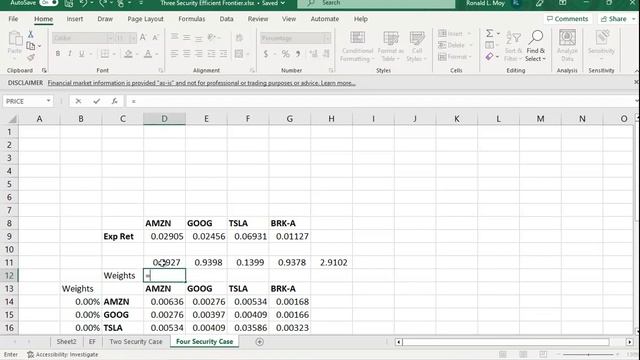Viewport: 640px width, 360px height.
Task: Click the financial disclaimer Learn more link
Action: pyautogui.click(x=338, y=83)
